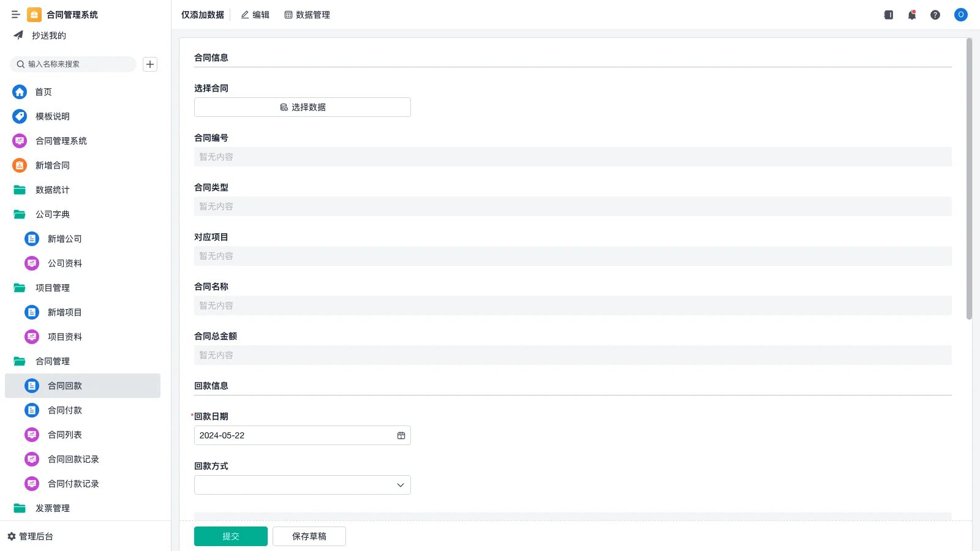980x551 pixels.
Task: Click the 保存草稿 button
Action: click(309, 536)
